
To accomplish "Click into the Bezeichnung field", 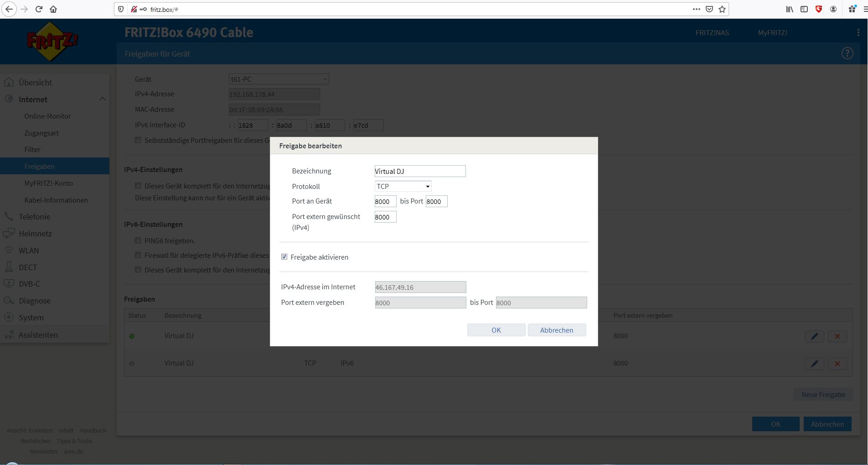I will tap(420, 171).
